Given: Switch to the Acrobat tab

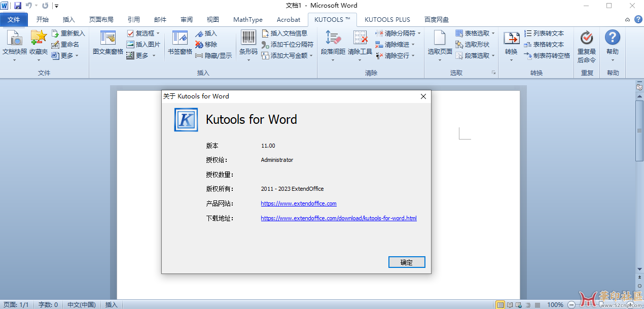Looking at the screenshot, I should pyautogui.click(x=289, y=19).
